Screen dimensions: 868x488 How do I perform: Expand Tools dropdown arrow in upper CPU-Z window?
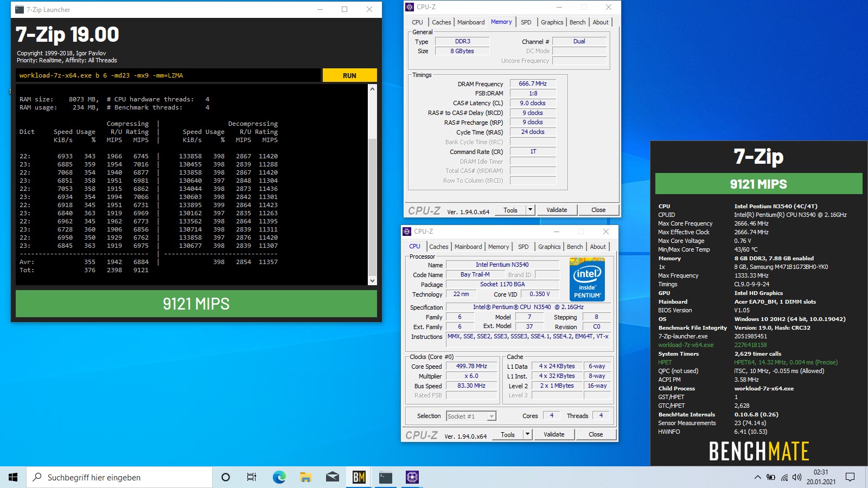(x=530, y=210)
